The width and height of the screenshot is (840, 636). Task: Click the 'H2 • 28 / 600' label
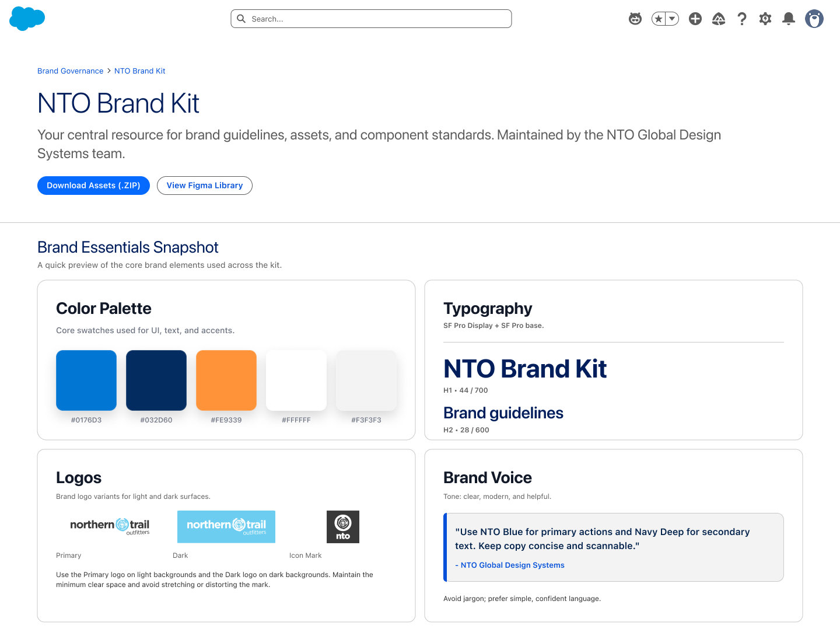click(466, 430)
